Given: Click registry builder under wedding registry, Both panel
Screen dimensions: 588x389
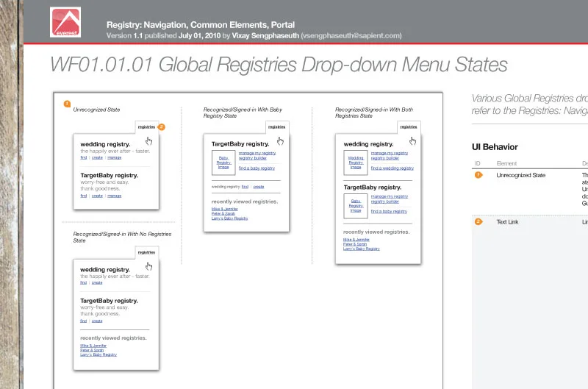Looking at the screenshot, I should point(384,158).
